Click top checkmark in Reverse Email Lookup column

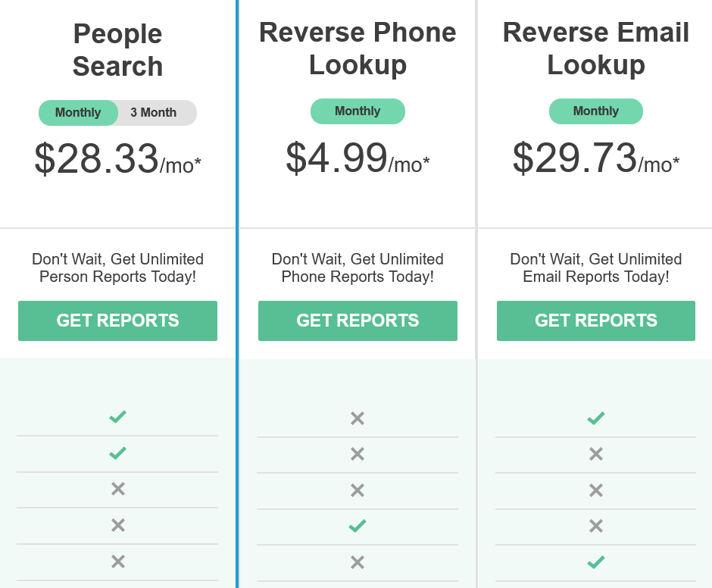(596, 418)
